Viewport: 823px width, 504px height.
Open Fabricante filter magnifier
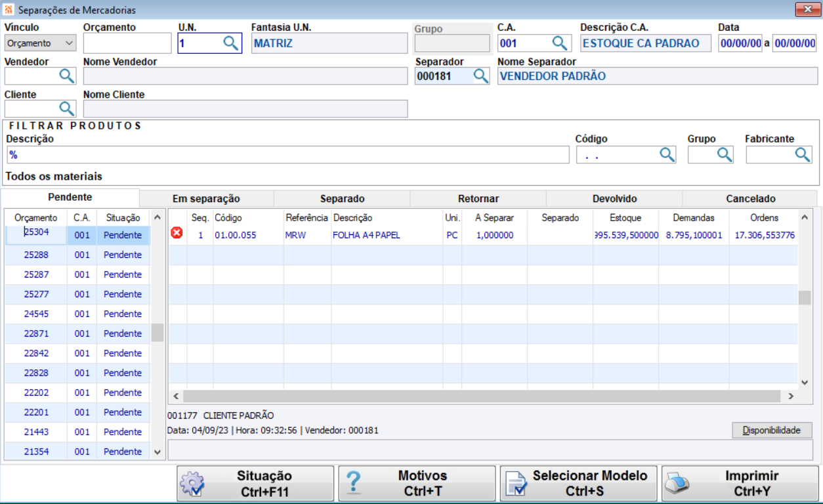point(803,155)
